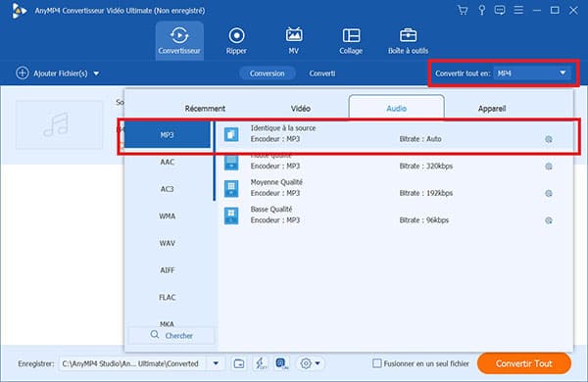The height and width of the screenshot is (382, 588).
Task: Select MP3 in the format list
Action: (x=167, y=135)
